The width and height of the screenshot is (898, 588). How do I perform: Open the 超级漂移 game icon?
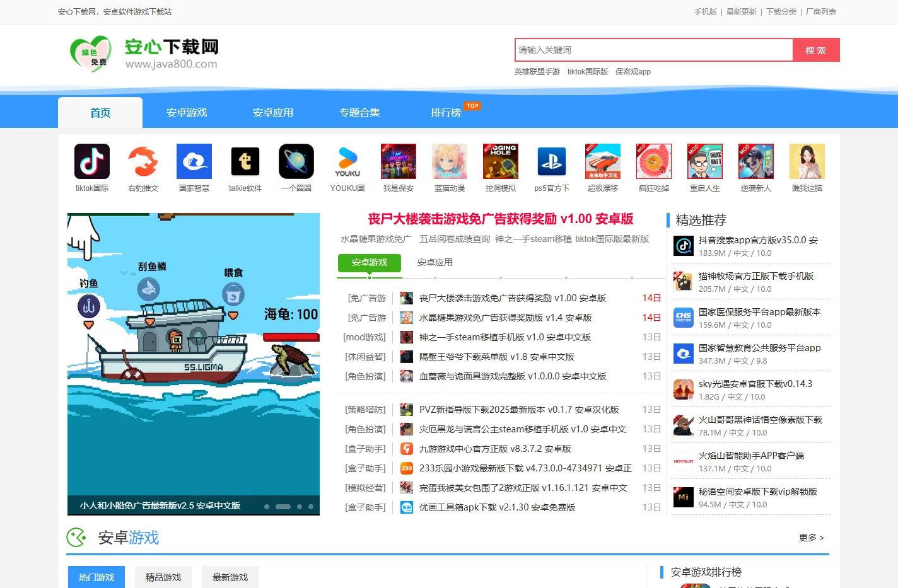pos(603,161)
